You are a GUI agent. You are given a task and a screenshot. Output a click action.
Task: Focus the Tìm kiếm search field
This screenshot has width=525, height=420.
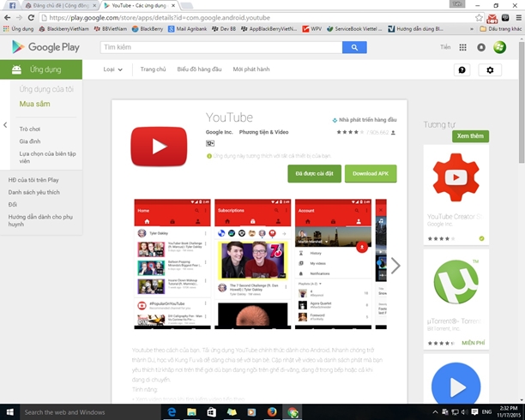pos(221,47)
